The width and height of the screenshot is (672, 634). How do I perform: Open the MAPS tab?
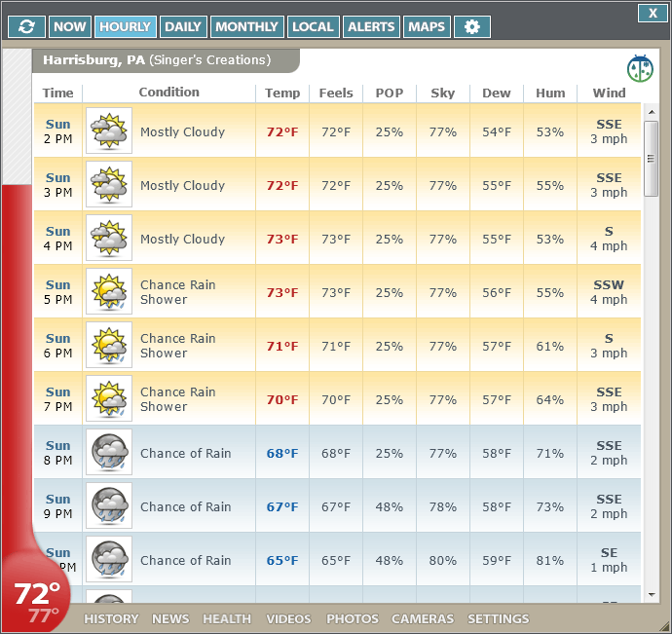(x=427, y=27)
